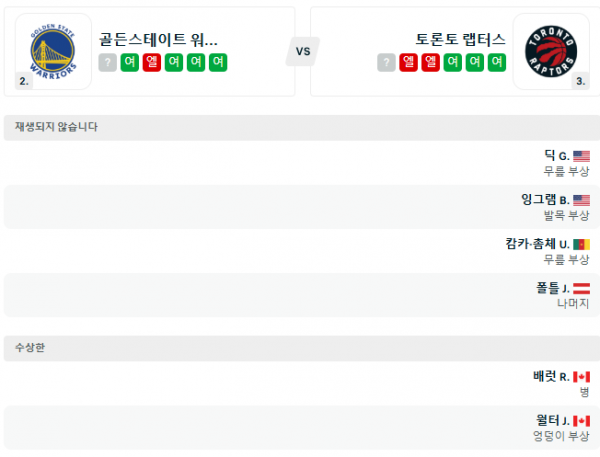Click the Austria flag beside 푈틀 J.
This screenshot has height=457, width=600.
click(x=581, y=288)
